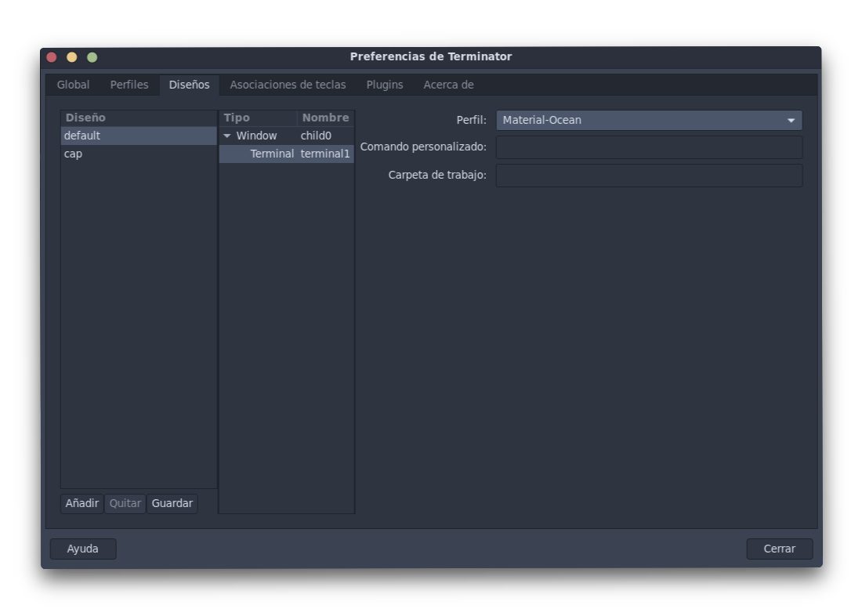The width and height of the screenshot is (862, 616).
Task: Close window with red titlebar button
Action: 52,57
